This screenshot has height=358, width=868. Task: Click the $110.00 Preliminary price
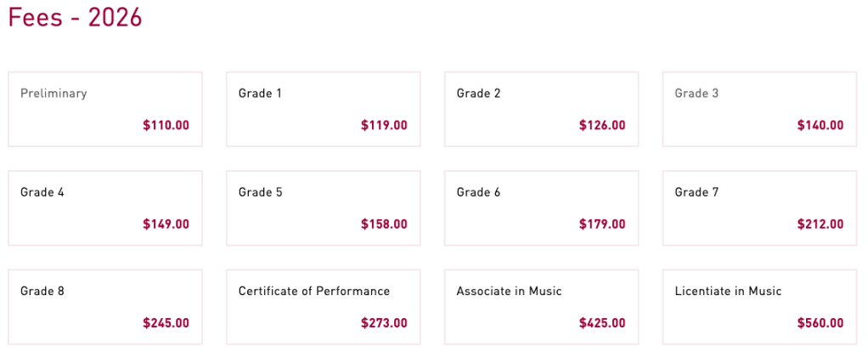pos(166,126)
